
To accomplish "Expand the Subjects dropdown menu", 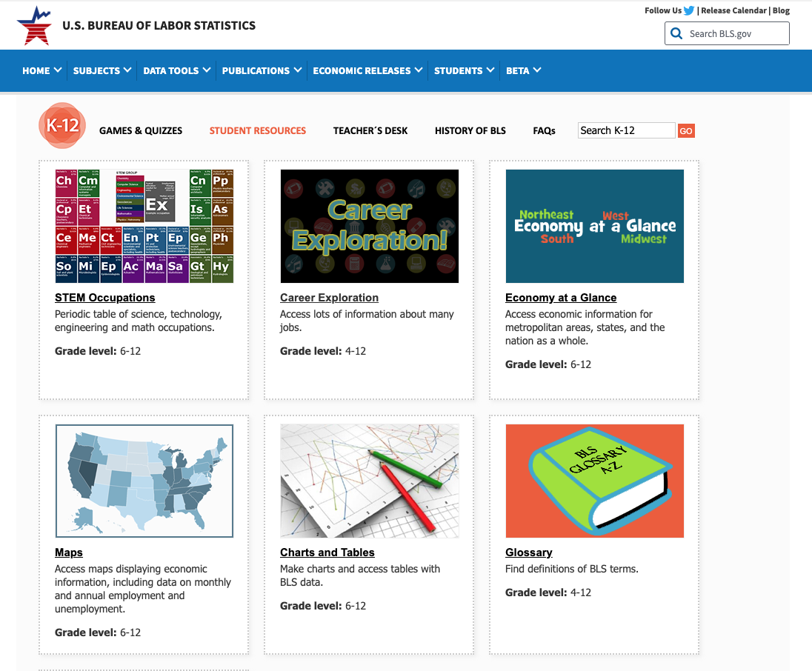I will [101, 70].
